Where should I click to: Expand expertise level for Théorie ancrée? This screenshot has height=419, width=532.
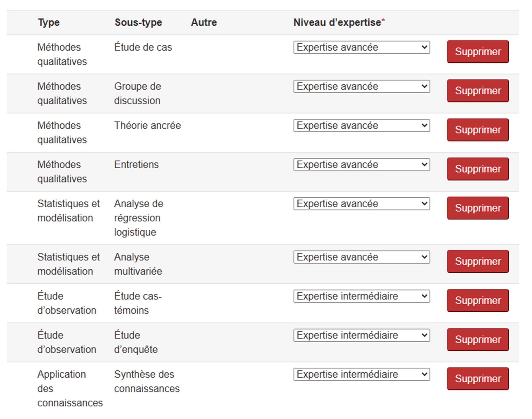(x=361, y=126)
